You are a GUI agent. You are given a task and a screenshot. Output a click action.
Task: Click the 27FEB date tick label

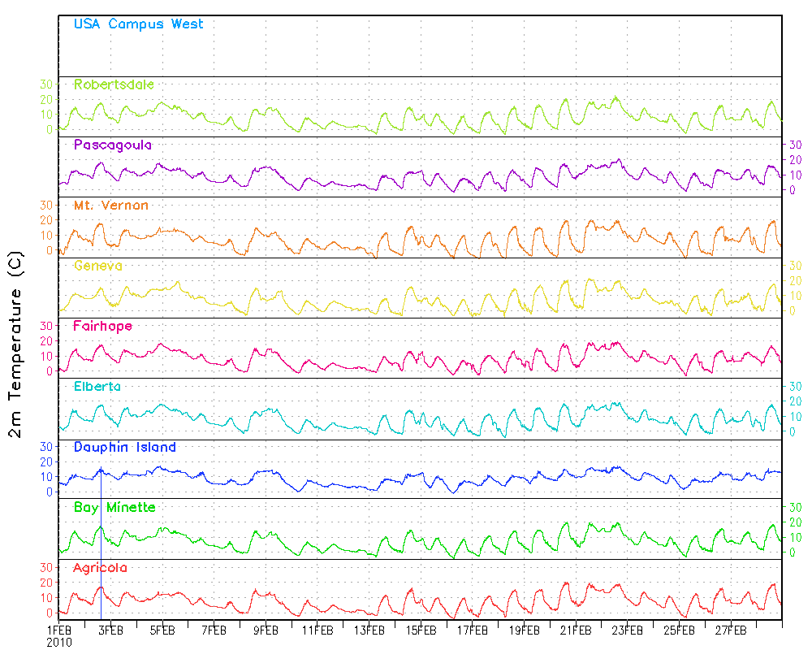point(731,630)
